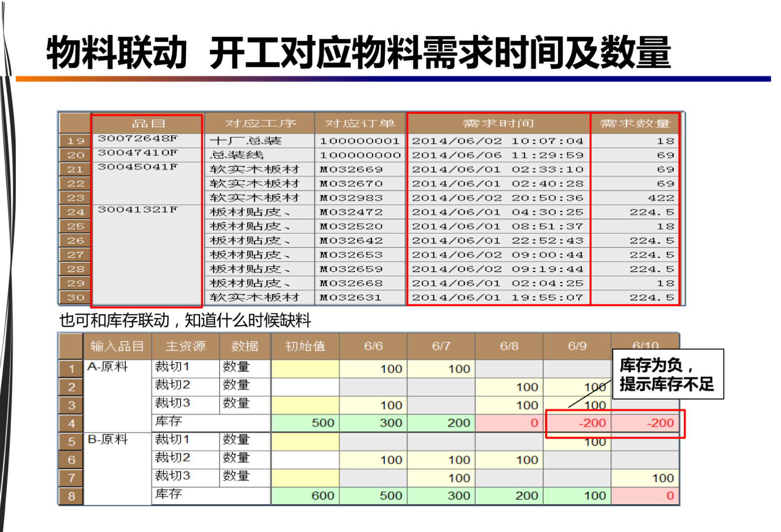Click the 输入品目 column header
This screenshot has width=781, height=532.
click(x=117, y=346)
